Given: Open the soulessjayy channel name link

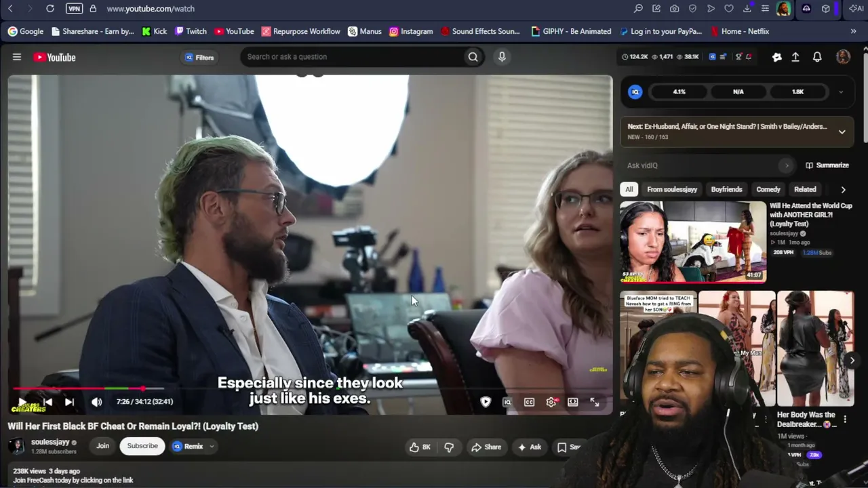Looking at the screenshot, I should pyautogui.click(x=50, y=442).
